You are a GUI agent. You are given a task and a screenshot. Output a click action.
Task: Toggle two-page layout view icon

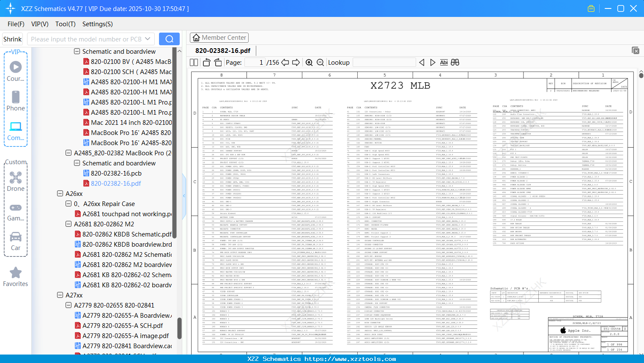pyautogui.click(x=194, y=63)
